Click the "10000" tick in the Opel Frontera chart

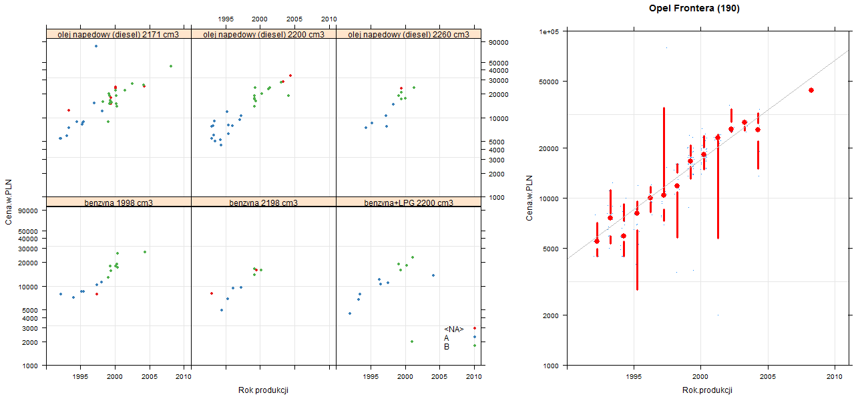(x=550, y=198)
